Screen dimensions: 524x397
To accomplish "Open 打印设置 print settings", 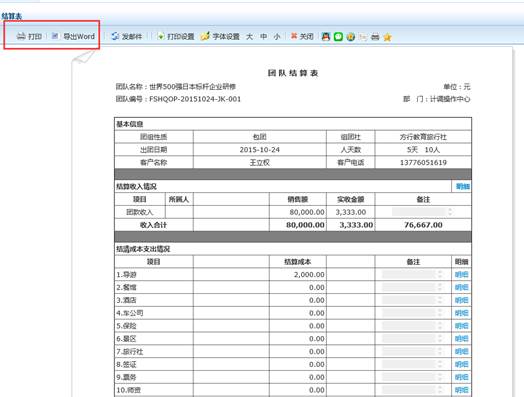I will pos(176,36).
